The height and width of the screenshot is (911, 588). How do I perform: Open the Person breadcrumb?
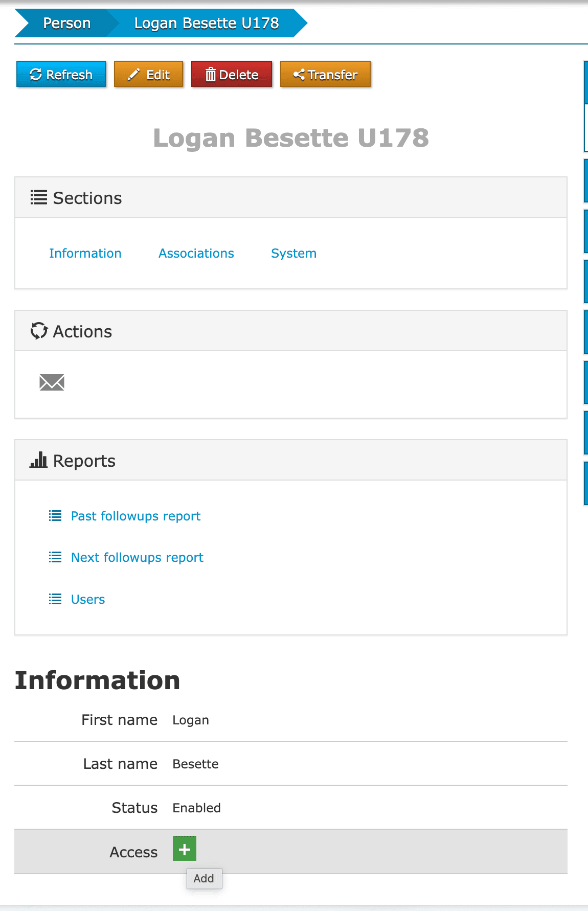tap(66, 23)
